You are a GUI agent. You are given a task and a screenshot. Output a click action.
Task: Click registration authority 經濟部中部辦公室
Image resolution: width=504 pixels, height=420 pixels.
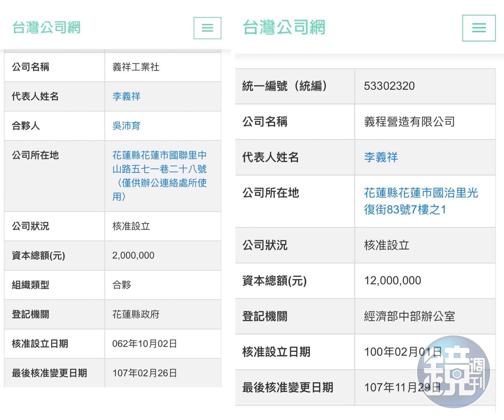coord(409,316)
